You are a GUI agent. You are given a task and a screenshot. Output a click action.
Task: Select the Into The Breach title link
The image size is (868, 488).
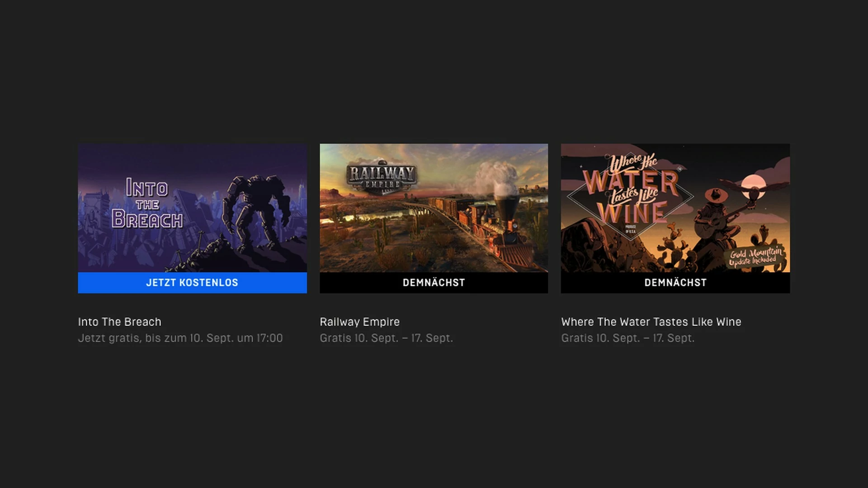point(119,322)
